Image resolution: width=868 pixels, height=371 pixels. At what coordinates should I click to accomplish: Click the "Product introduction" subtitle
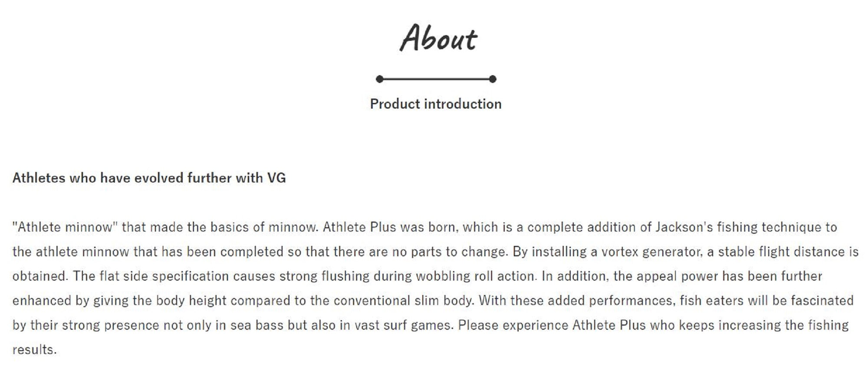pyautogui.click(x=436, y=104)
